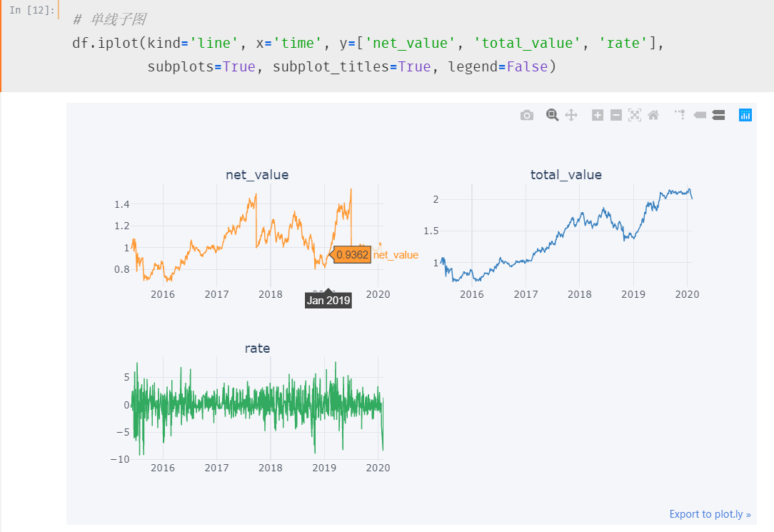This screenshot has width=774, height=532.
Task: Click the total_value subplot title
Action: (x=566, y=174)
